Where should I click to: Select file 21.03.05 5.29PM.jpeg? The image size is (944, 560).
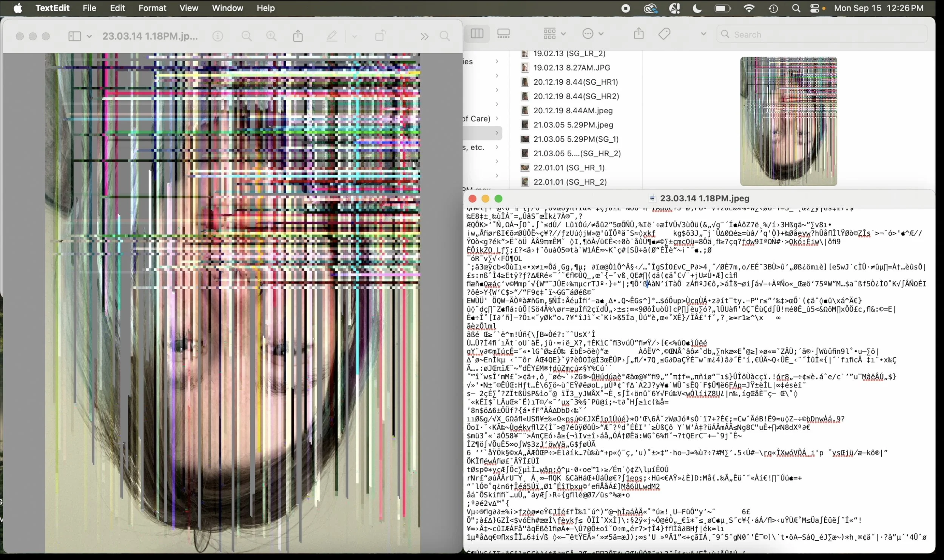point(573,125)
